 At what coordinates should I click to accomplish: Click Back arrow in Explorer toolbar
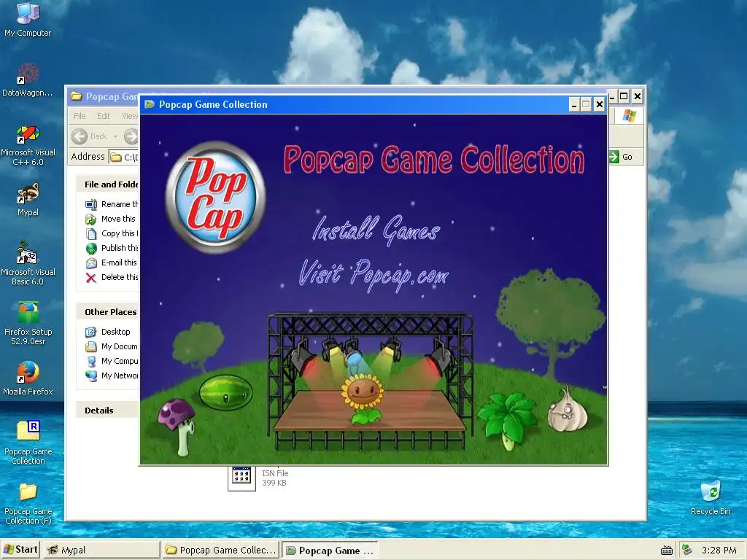80,136
